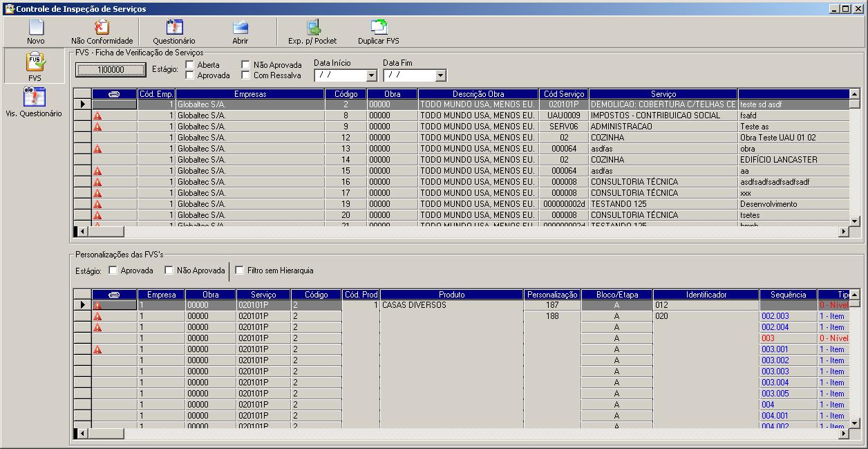Click the Abrir folder icon
The height and width of the screenshot is (449, 868).
(240, 28)
